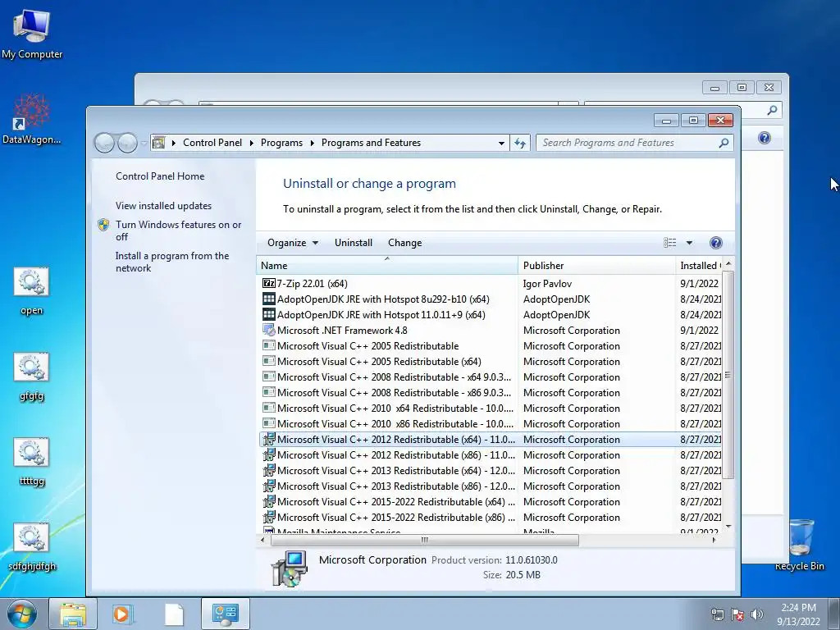The width and height of the screenshot is (840, 630).
Task: Go to Programs in address breadcrumb
Action: (x=282, y=143)
